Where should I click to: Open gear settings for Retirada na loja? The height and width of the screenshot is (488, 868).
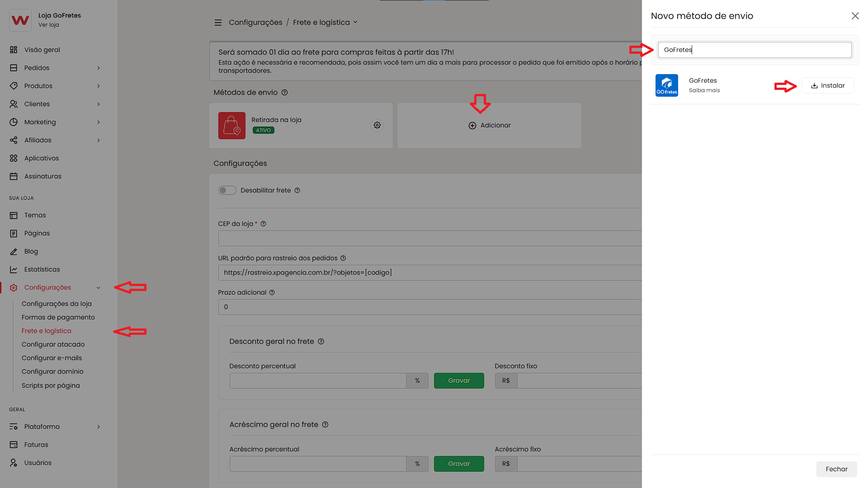[377, 125]
